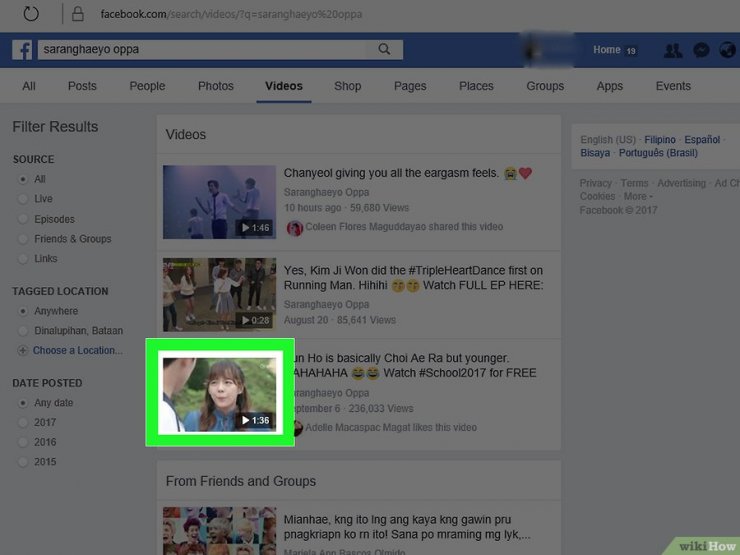Click the plus icon beside Choose a Location

tap(22, 351)
